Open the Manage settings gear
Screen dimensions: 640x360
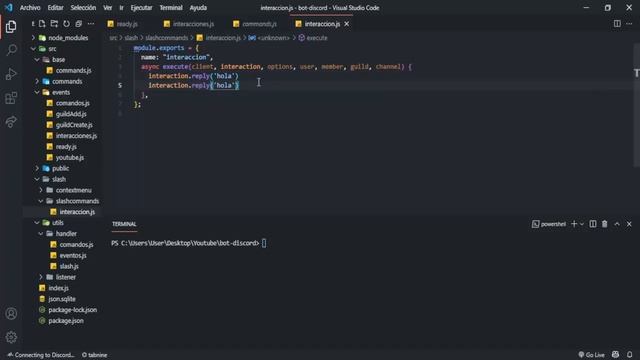click(11, 337)
